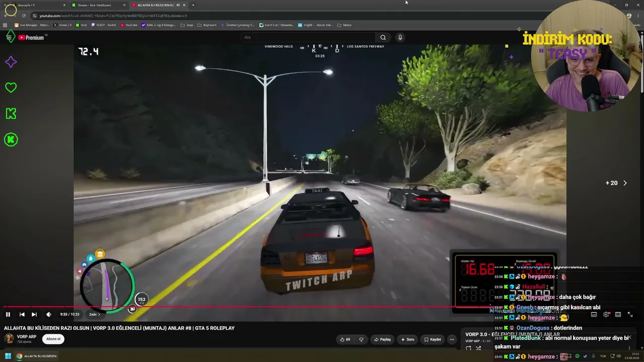Open 'Son Mesajlar' bookmark

[32, 25]
